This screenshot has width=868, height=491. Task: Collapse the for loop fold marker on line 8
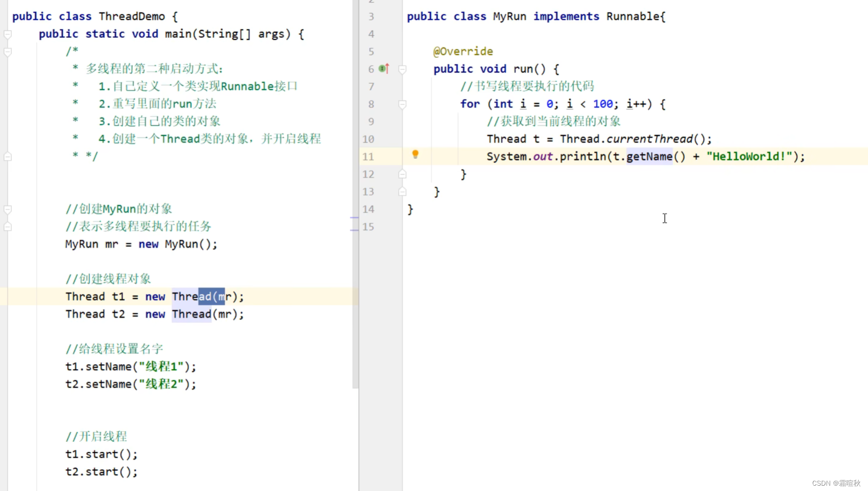click(402, 104)
